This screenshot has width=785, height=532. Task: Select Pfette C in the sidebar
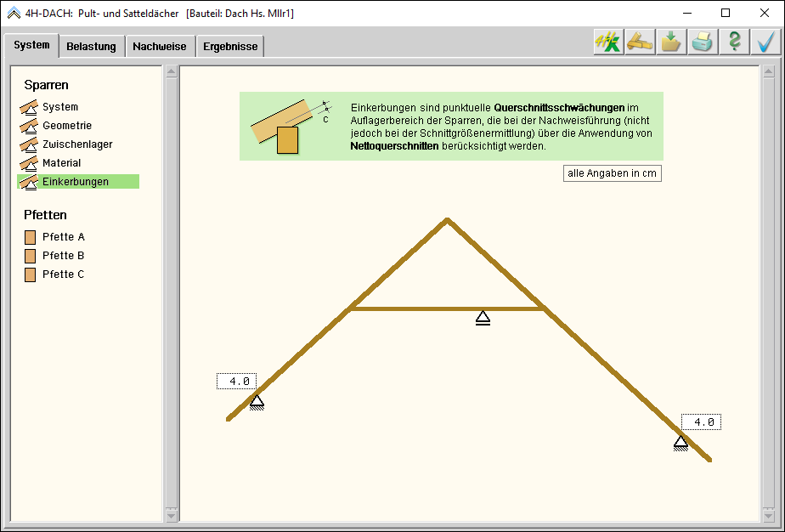pyautogui.click(x=63, y=274)
